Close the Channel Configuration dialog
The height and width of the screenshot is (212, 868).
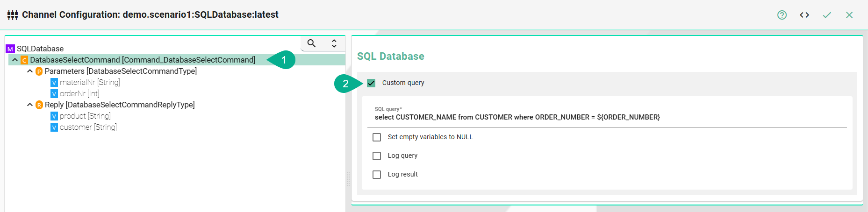pyautogui.click(x=849, y=15)
